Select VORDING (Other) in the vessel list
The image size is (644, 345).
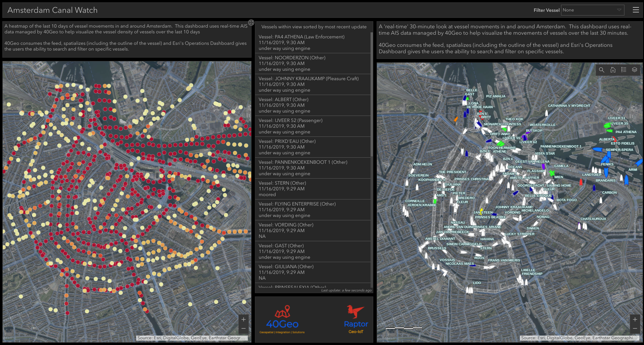313,231
